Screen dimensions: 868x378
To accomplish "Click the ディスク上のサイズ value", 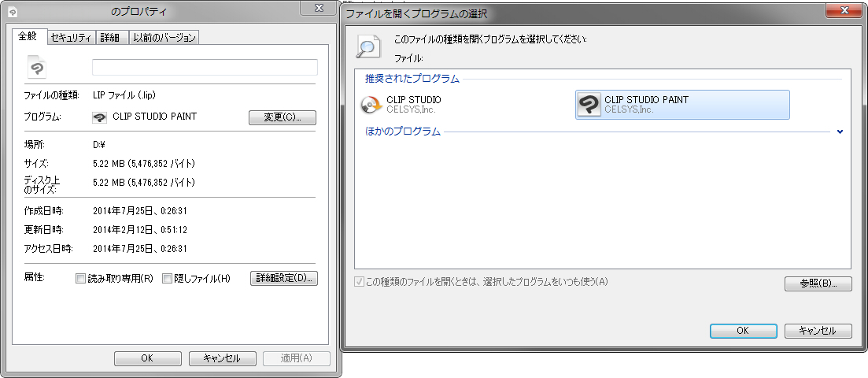I will (x=144, y=183).
